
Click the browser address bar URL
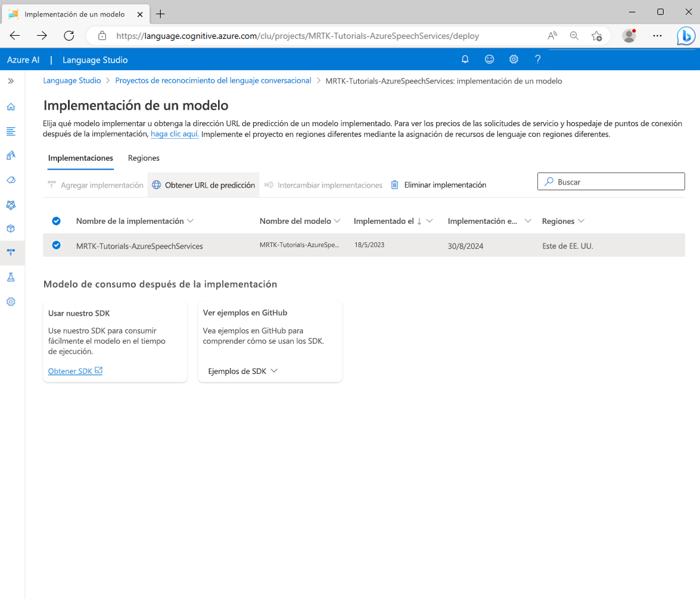pos(298,36)
